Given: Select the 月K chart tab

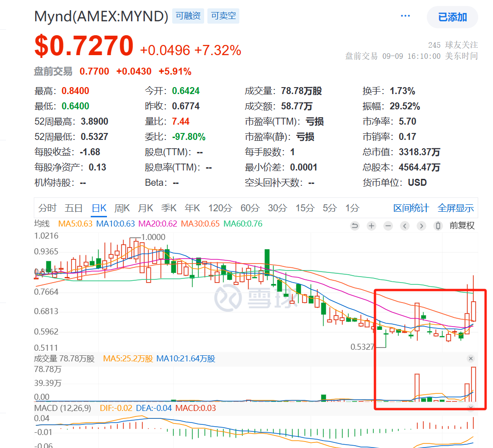Looking at the screenshot, I should pos(145,208).
